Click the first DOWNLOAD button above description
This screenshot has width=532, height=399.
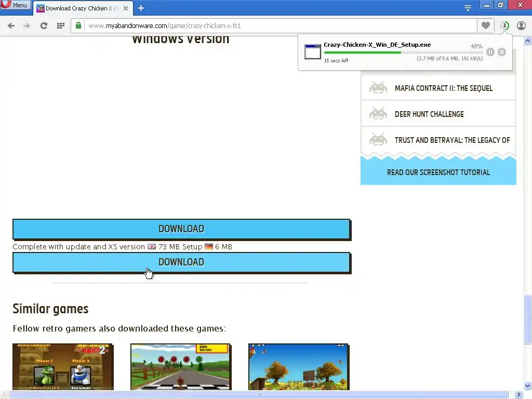[x=181, y=229]
